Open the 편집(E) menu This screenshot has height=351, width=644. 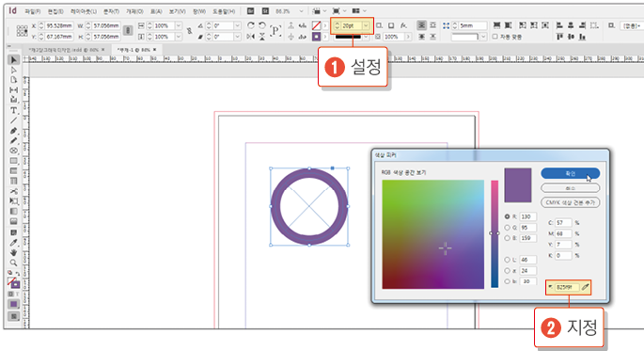pos(55,11)
